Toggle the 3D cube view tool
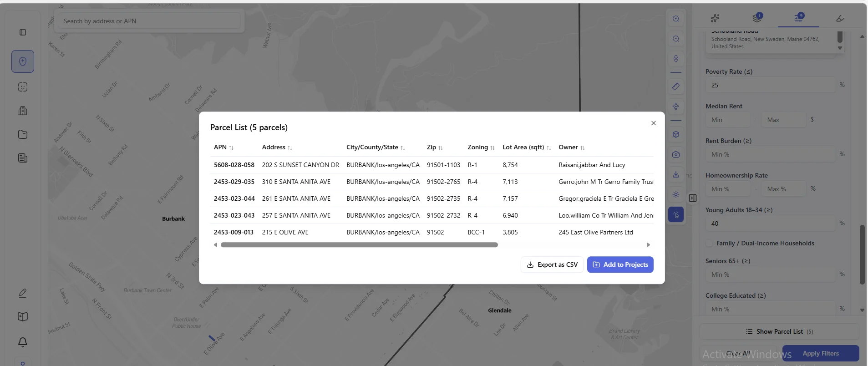The width and height of the screenshot is (868, 366). pos(676,134)
